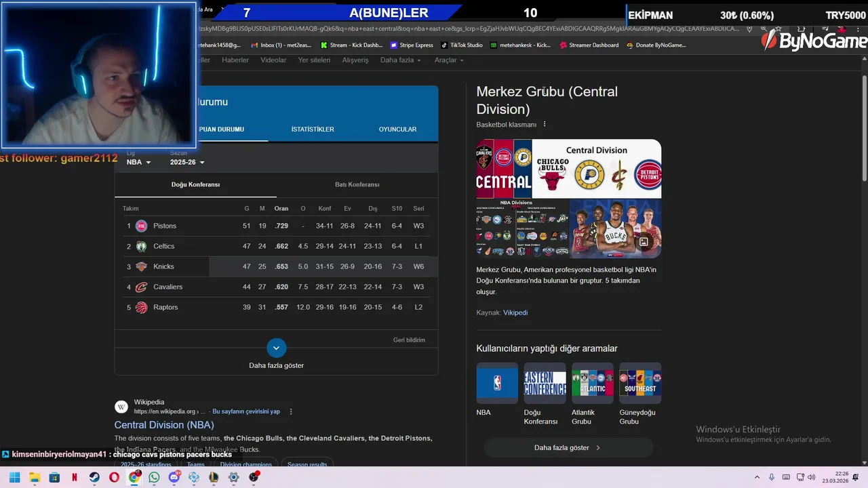Click the Raptors team logo
The image size is (868, 488).
pos(141,307)
